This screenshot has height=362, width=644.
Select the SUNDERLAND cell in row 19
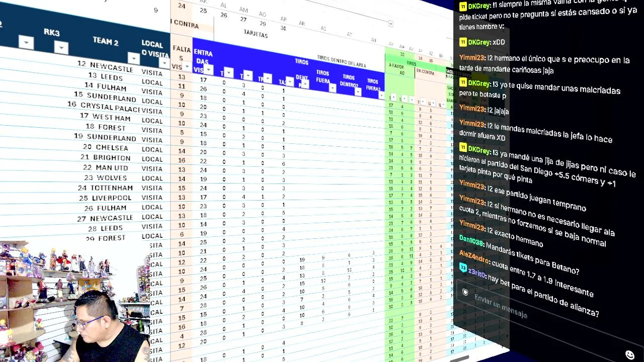coord(111,137)
